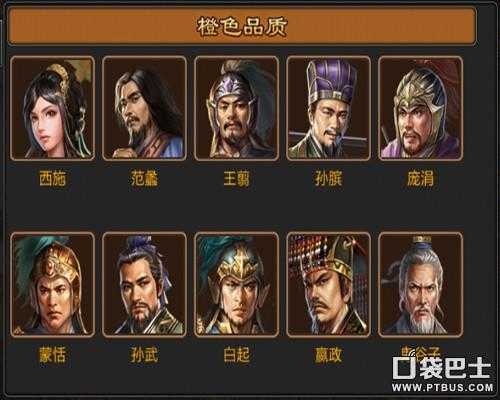Image resolution: width=500 pixels, height=400 pixels.
Task: Click the 西施 name label
Action: 53,179
